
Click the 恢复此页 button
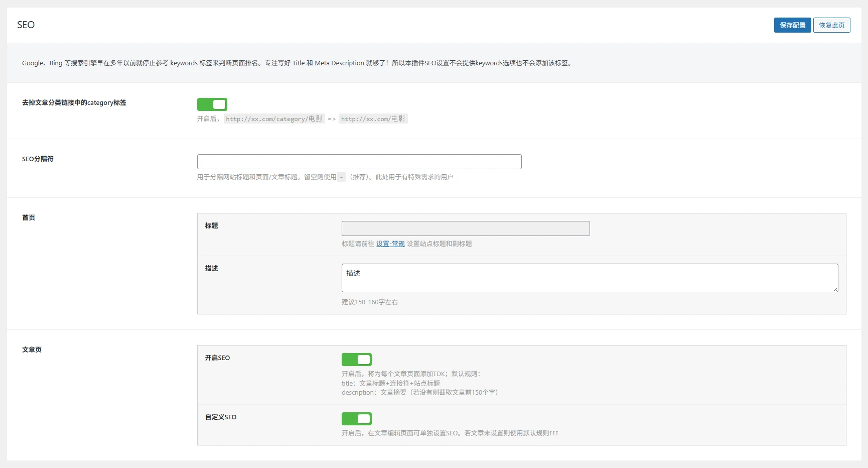(831, 25)
